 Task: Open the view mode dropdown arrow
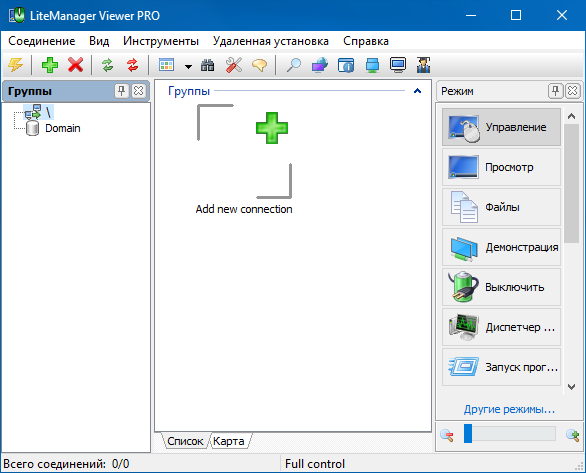(x=188, y=67)
